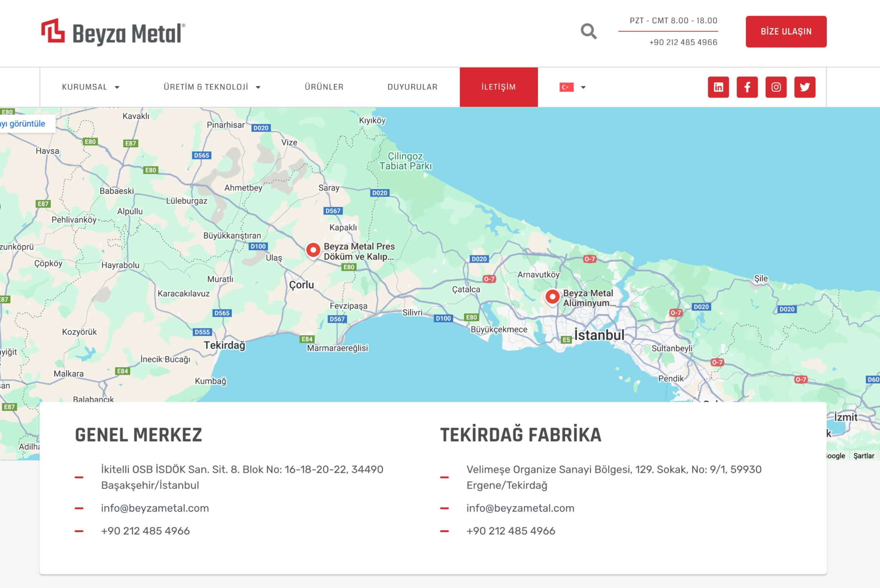Open the LinkedIn social icon
Screen dimensions: 880x588
pos(718,87)
